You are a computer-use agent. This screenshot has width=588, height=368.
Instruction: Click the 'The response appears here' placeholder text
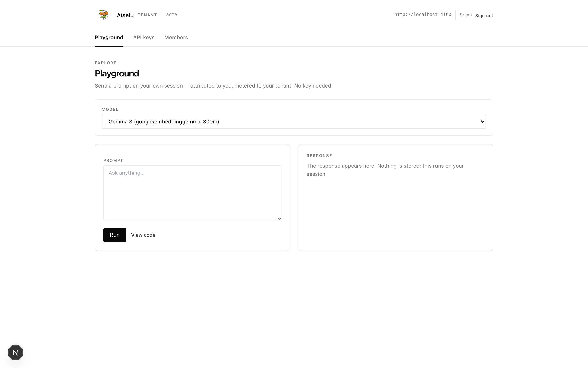[x=385, y=170]
